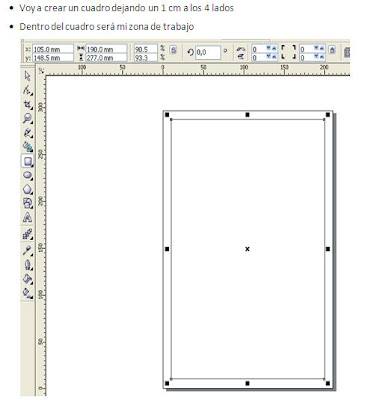Select the Shape tool
The width and height of the screenshot is (383, 400).
(x=28, y=90)
